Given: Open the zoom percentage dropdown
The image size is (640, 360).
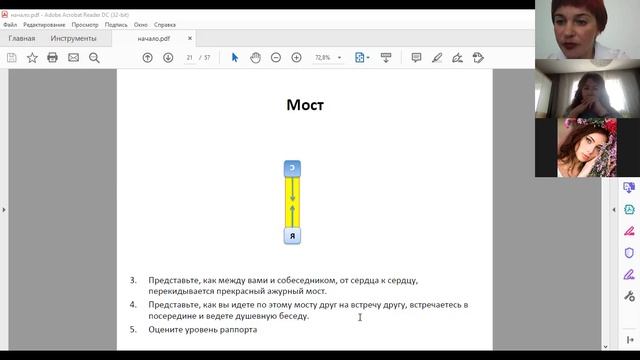Looking at the screenshot, I should pyautogui.click(x=339, y=58).
